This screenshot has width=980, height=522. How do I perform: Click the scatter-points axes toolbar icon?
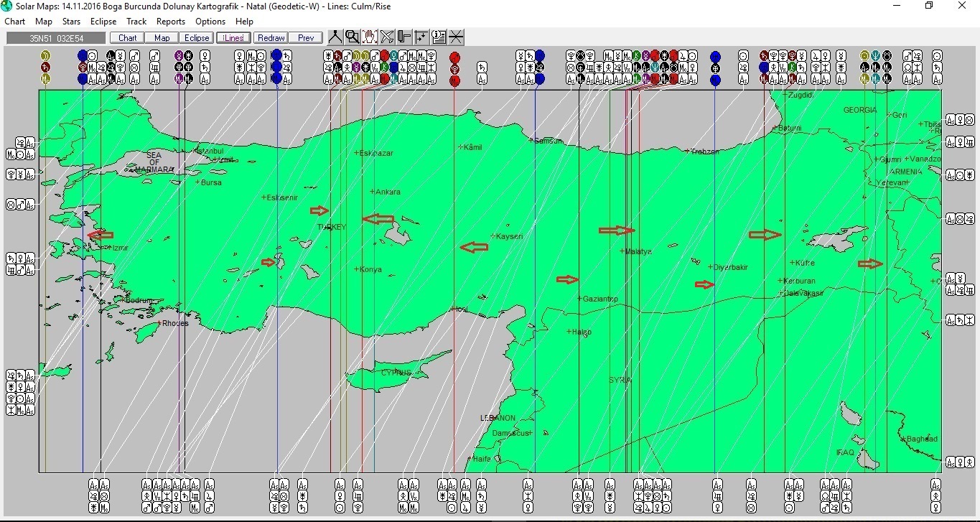(421, 37)
